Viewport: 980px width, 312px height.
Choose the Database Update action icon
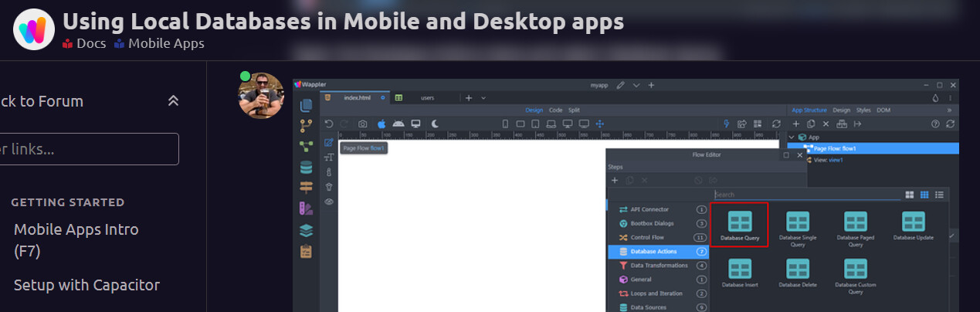(913, 222)
